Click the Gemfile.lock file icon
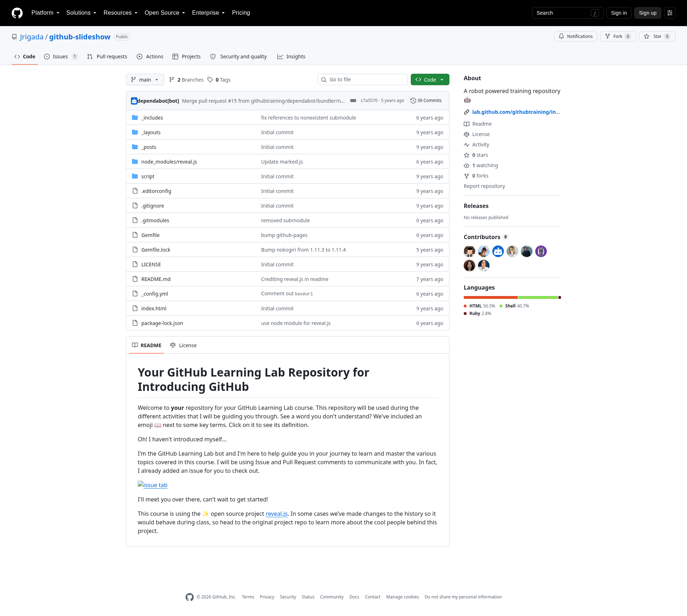The height and width of the screenshot is (616, 687). (x=135, y=250)
